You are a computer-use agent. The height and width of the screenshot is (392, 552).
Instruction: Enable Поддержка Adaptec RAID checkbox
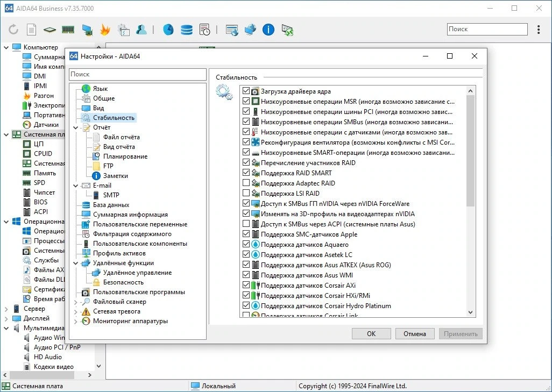(x=246, y=183)
